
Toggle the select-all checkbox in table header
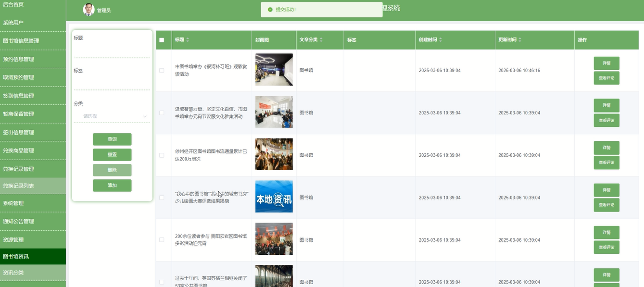(x=162, y=40)
